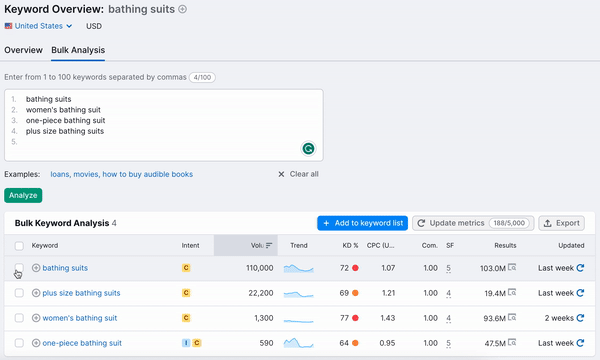Check the women's bathing suit checkbox

click(x=19, y=318)
